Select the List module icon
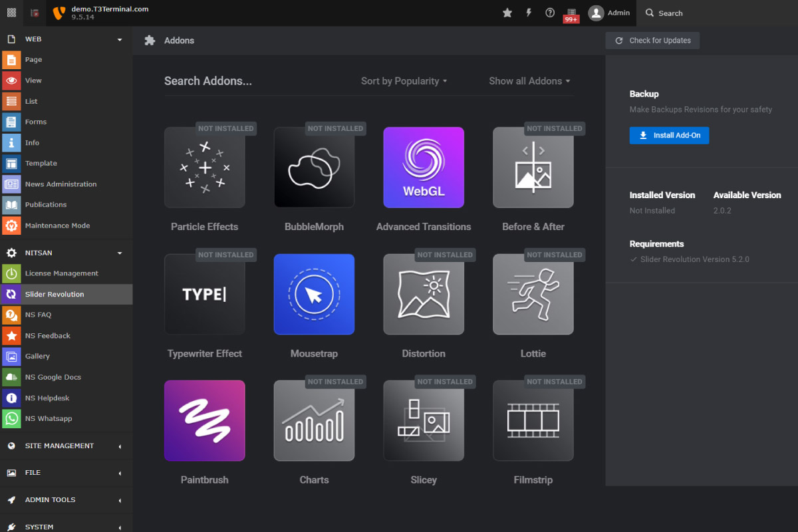Screen dimensions: 798x532 tap(11, 101)
